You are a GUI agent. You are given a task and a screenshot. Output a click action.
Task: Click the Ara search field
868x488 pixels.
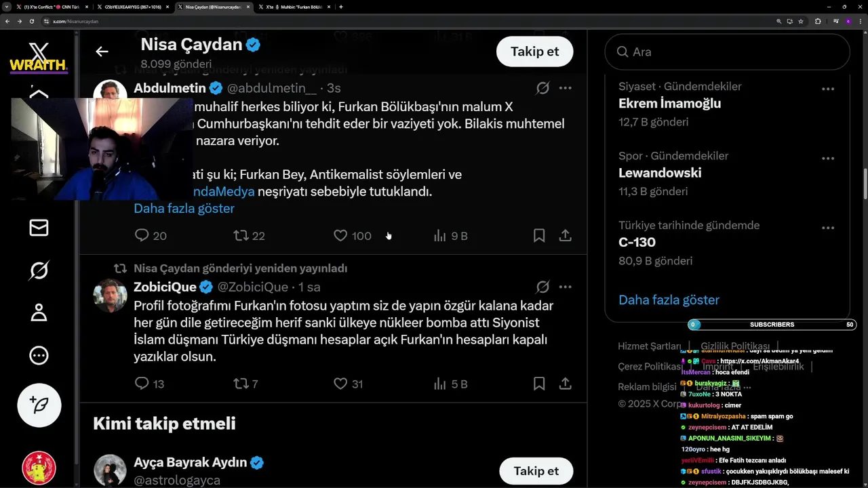[732, 52]
